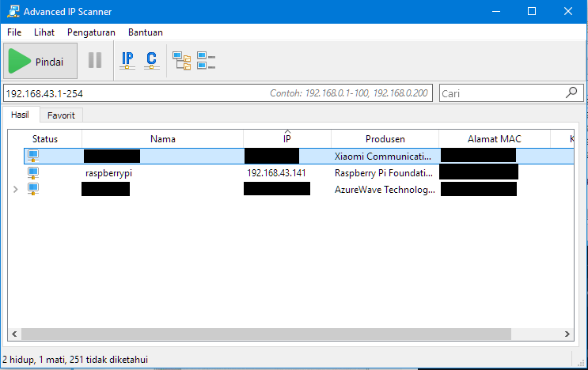Viewport: 588px width, 370px height.
Task: Sort by the Produsen column header
Action: (x=385, y=139)
